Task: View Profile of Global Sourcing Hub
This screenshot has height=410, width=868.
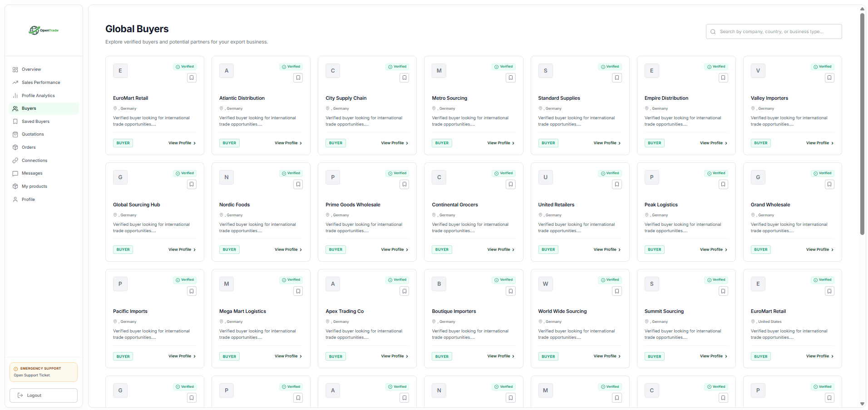Action: 182,249
